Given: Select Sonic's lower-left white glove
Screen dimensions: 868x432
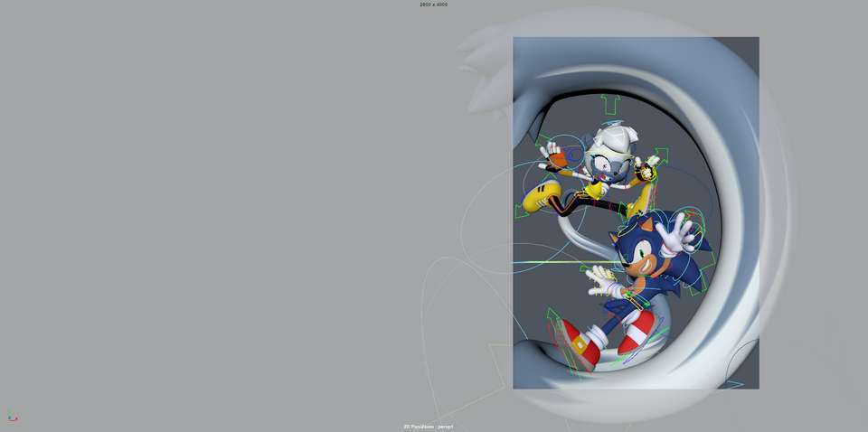Looking at the screenshot, I should click(599, 281).
